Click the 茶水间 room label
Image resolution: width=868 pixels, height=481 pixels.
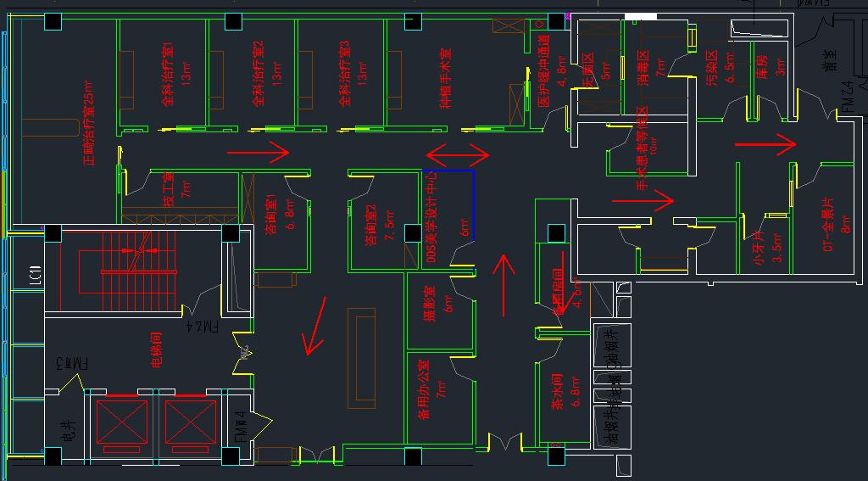[557, 391]
